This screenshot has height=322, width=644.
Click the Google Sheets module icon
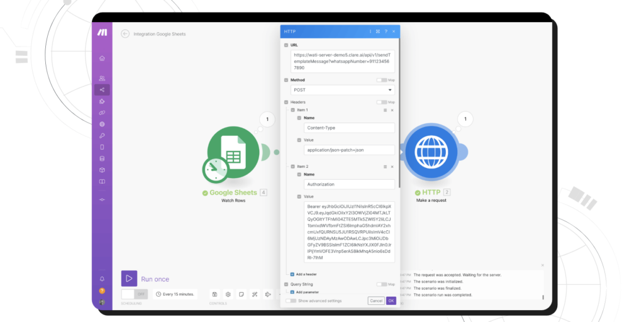(x=233, y=152)
